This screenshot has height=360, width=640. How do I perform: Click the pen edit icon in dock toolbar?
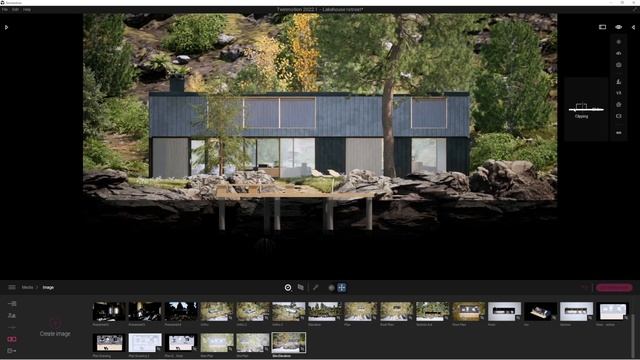316,287
